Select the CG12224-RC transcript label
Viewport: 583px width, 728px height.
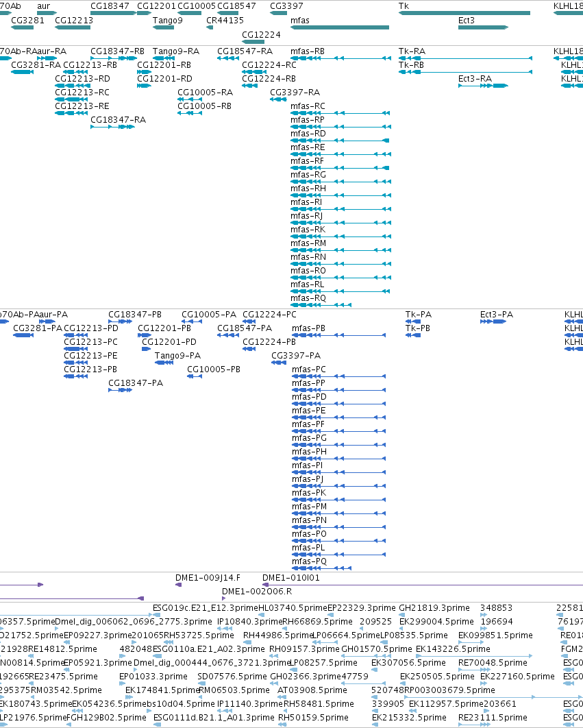tap(269, 65)
